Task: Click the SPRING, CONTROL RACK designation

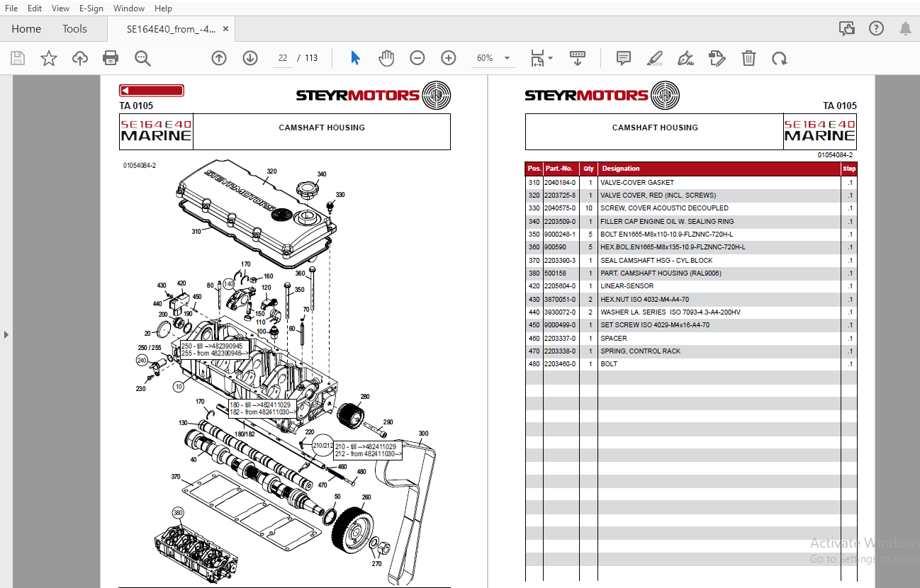Action: (641, 351)
